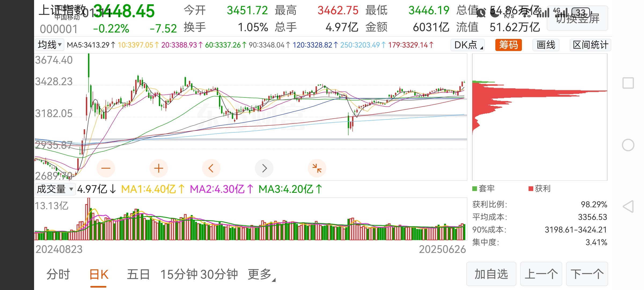Click 获利 red legend swatch
This screenshot has height=290, width=644.
(x=530, y=189)
